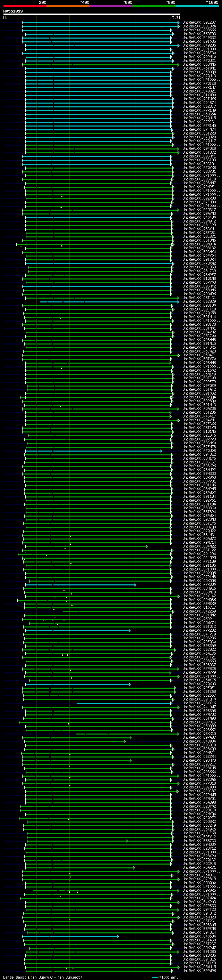Select hit label UniRef100_B7FMC4

199,130
